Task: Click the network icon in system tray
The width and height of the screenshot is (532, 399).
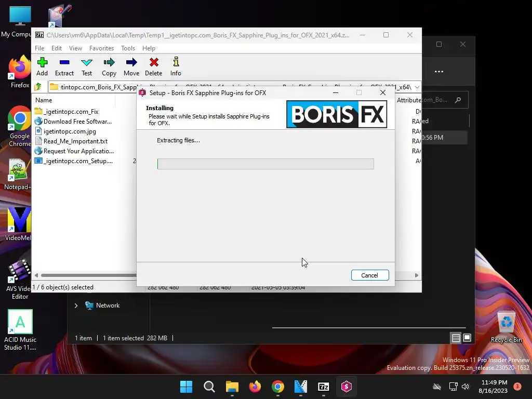Action: coord(453,387)
